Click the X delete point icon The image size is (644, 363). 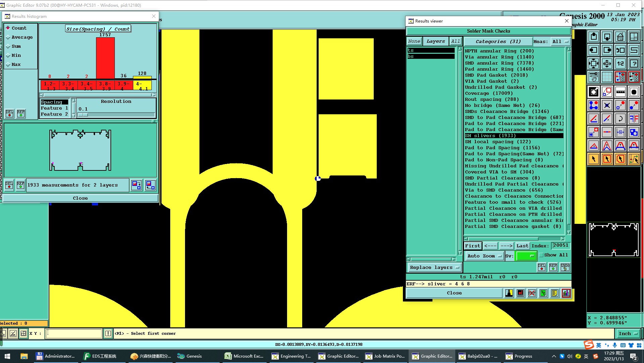tap(607, 105)
